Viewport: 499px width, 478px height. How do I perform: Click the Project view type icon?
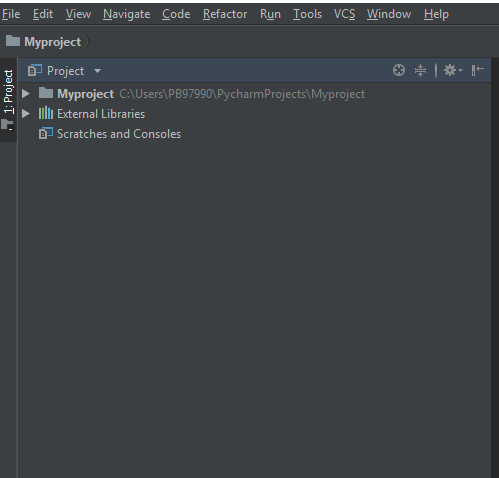[x=35, y=70]
